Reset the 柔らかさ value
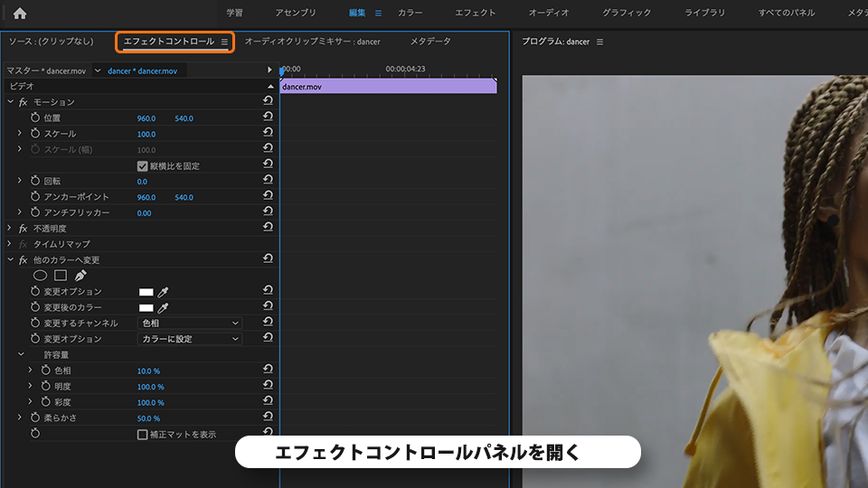 point(268,417)
